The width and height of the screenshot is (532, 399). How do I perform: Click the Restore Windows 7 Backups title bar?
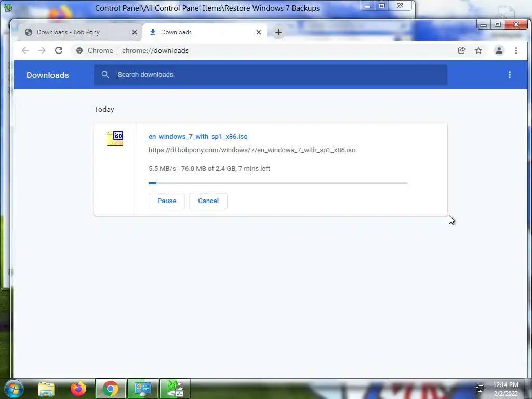(207, 8)
